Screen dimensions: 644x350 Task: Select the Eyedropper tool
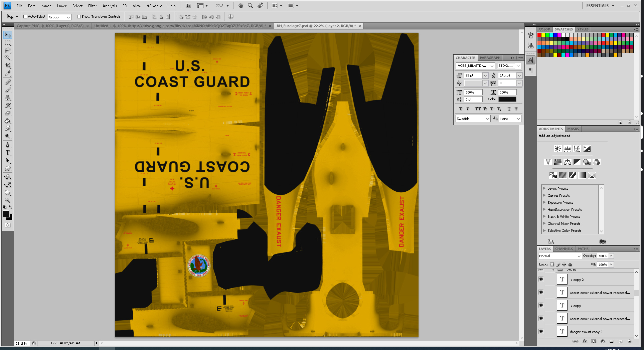(x=8, y=73)
